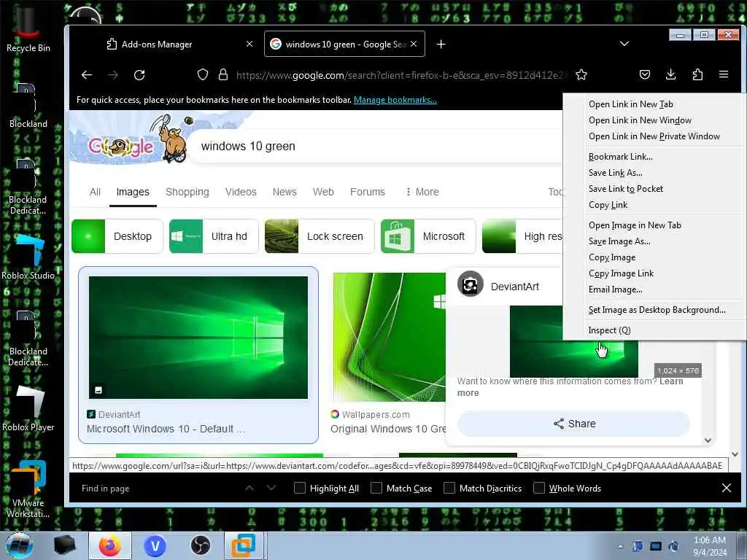Screen dimensions: 747x560
Task: Enable the Match Case checkbox
Action: click(x=376, y=488)
